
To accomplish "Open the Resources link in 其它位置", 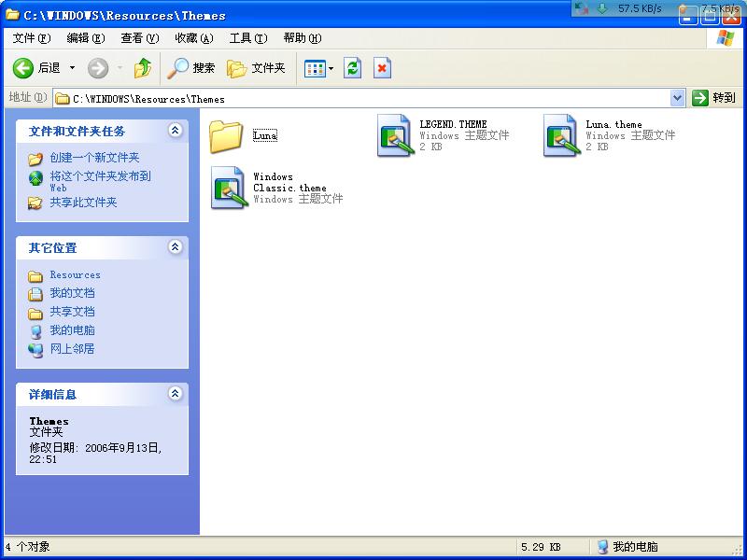I will [76, 274].
